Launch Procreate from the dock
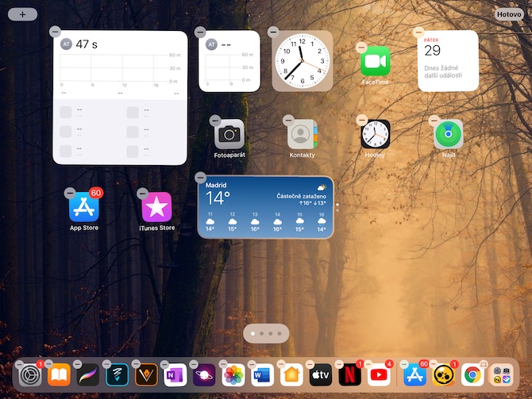The width and height of the screenshot is (532, 399). [x=88, y=375]
